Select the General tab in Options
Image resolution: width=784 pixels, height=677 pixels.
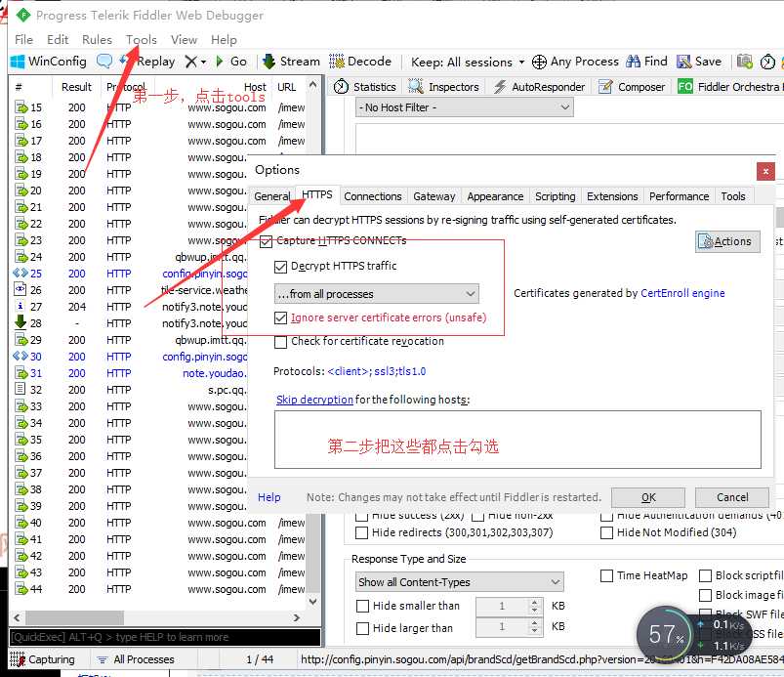coord(271,196)
